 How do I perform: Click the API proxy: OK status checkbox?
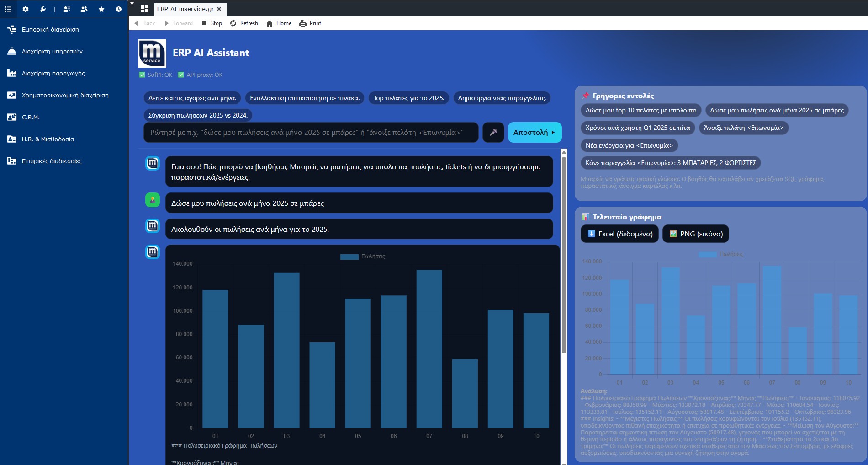click(181, 75)
